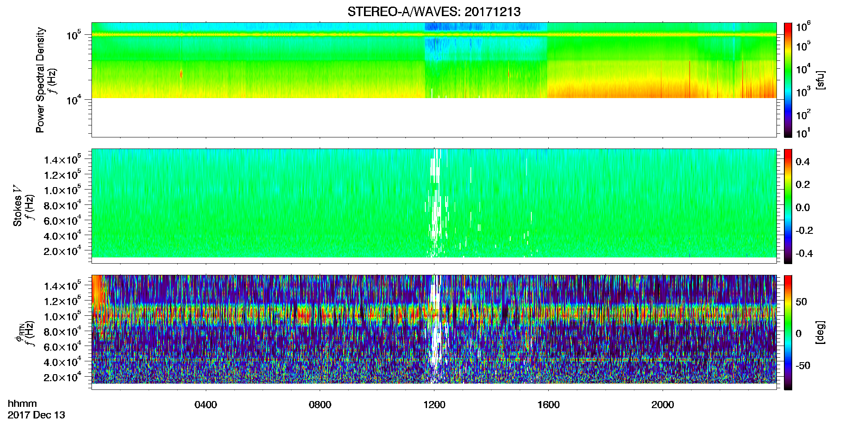Click the Power Spectral Density spectrogram panel
This screenshot has height=447, width=868.
(434, 79)
